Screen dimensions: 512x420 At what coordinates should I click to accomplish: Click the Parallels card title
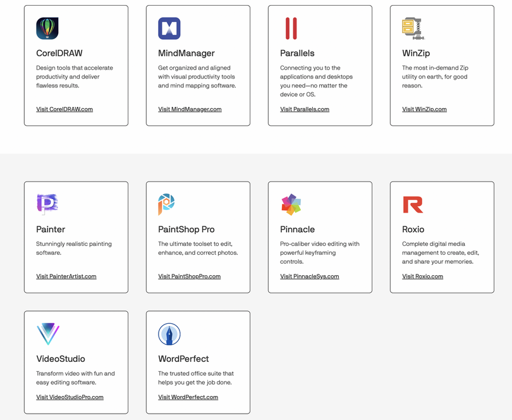pos(297,53)
